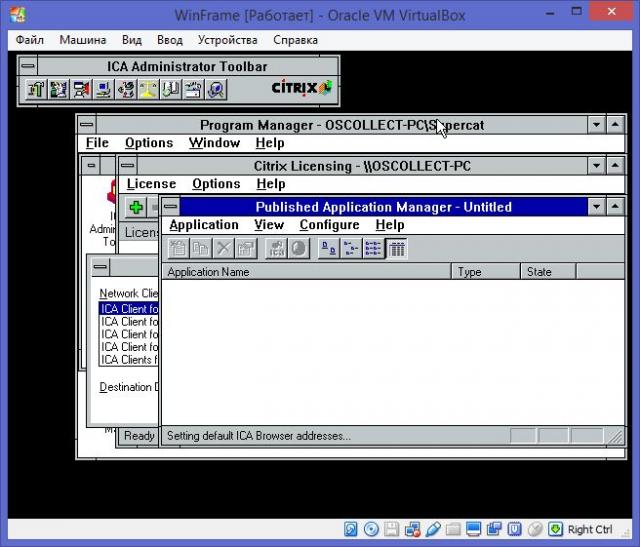Switch to list view in toolbar
640x547 pixels.
point(373,248)
